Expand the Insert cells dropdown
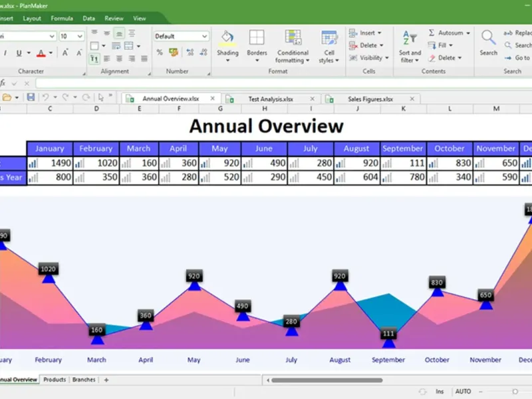This screenshot has height=399, width=532. [x=379, y=33]
